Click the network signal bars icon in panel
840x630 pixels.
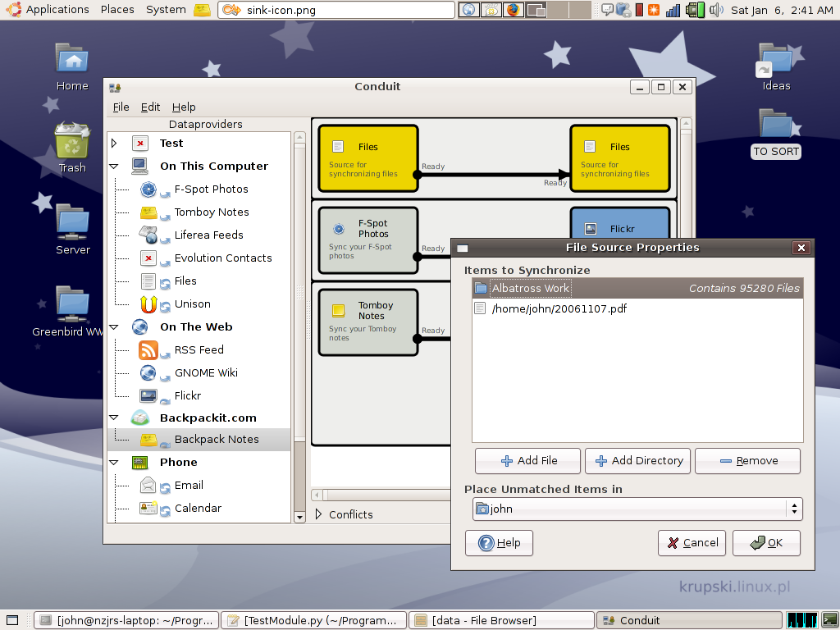673,10
